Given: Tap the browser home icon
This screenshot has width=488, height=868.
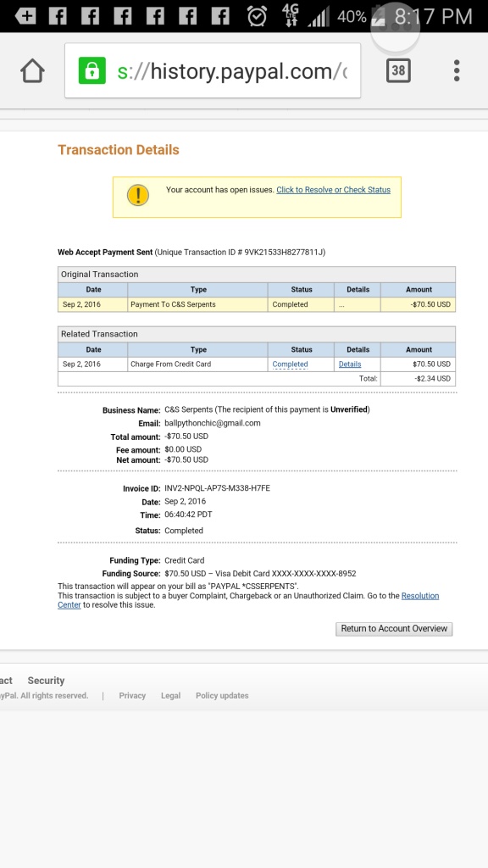Looking at the screenshot, I should pyautogui.click(x=33, y=71).
